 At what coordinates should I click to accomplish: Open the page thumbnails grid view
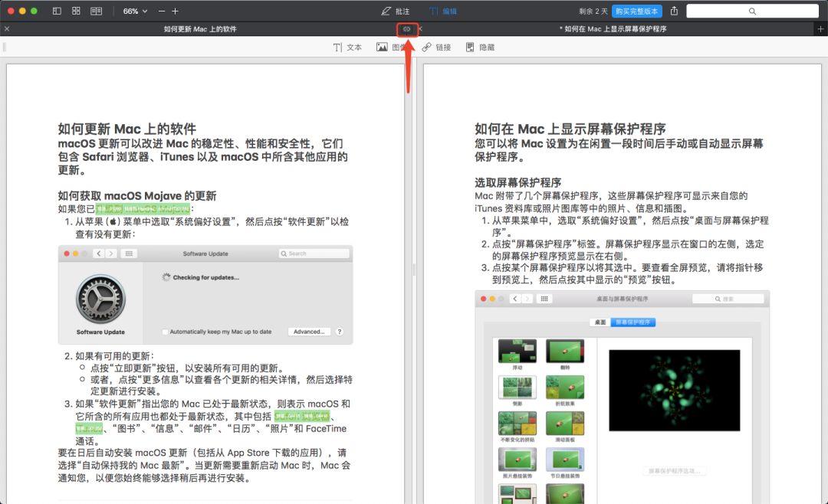(76, 11)
